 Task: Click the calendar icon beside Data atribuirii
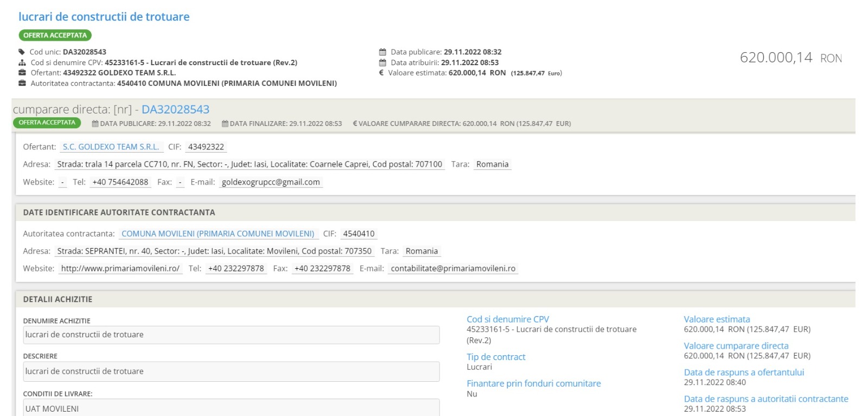tap(382, 62)
